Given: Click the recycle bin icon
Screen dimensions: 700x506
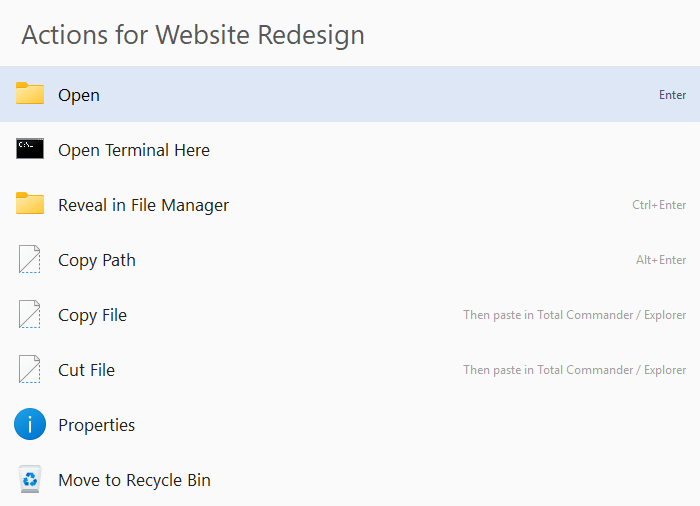Looking at the screenshot, I should tap(30, 479).
